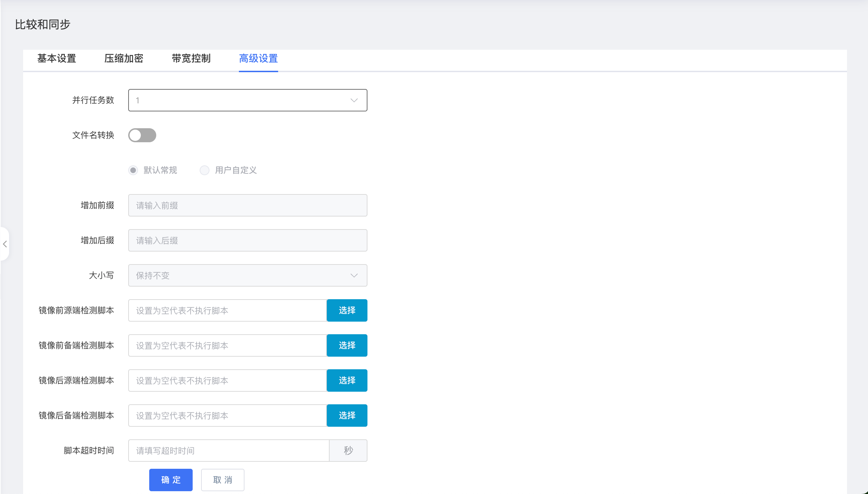Click 选择 for 镜像前备端检测脚本
Image resolution: width=868 pixels, height=494 pixels.
coord(347,345)
